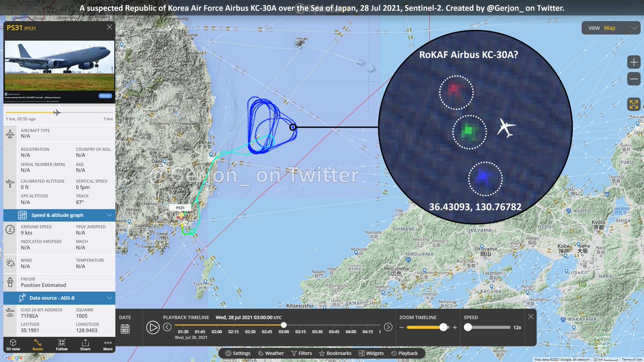This screenshot has width=644, height=362.
Task: Expand the Speed & altitude graph section
Action: coord(60,215)
